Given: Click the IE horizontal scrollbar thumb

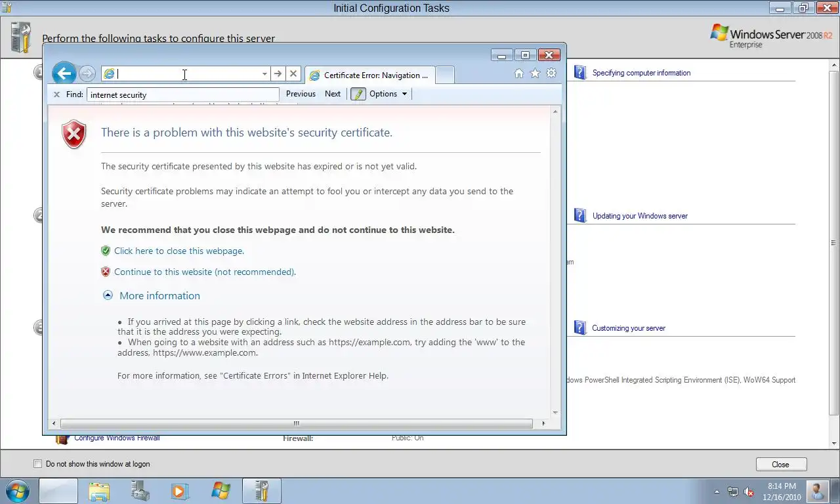Looking at the screenshot, I should click(296, 423).
